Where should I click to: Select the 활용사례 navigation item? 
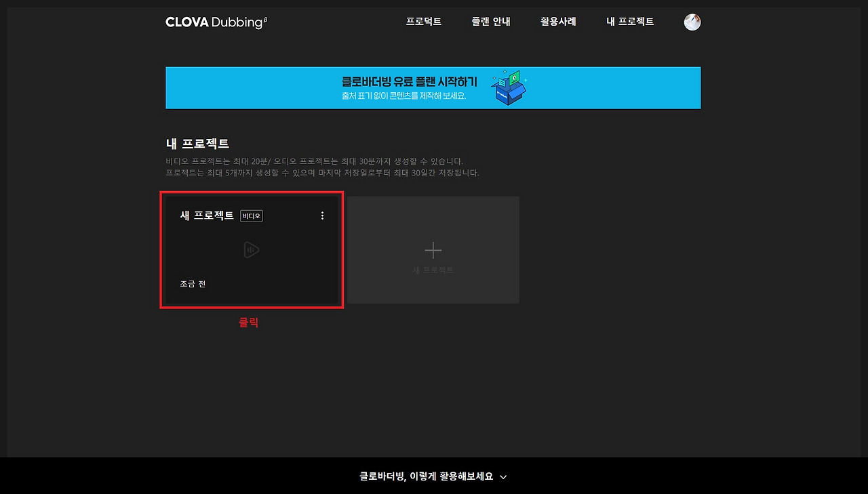(x=557, y=21)
